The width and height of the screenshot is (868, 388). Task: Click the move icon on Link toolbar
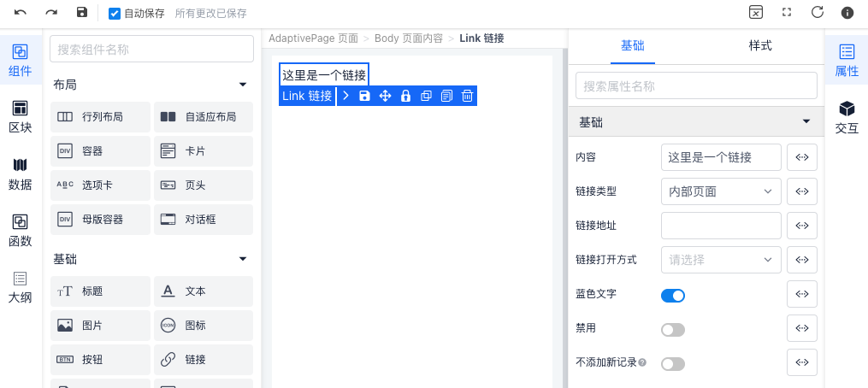[x=385, y=96]
